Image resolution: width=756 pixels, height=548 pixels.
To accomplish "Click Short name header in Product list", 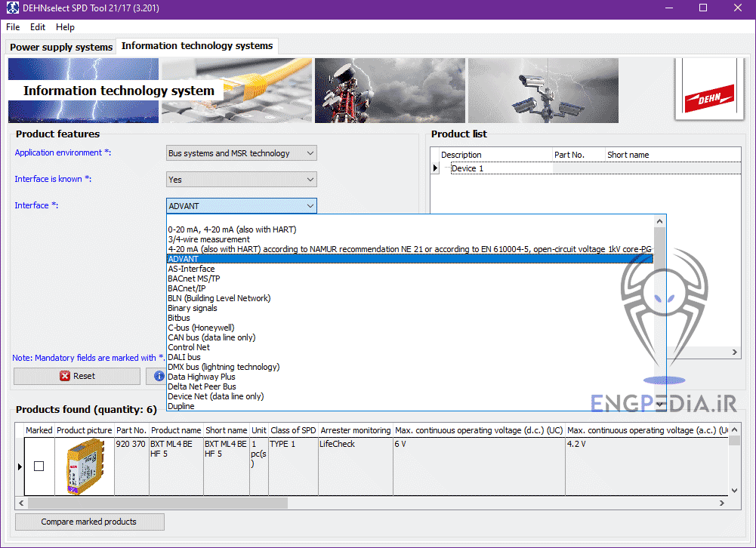I will (x=673, y=155).
